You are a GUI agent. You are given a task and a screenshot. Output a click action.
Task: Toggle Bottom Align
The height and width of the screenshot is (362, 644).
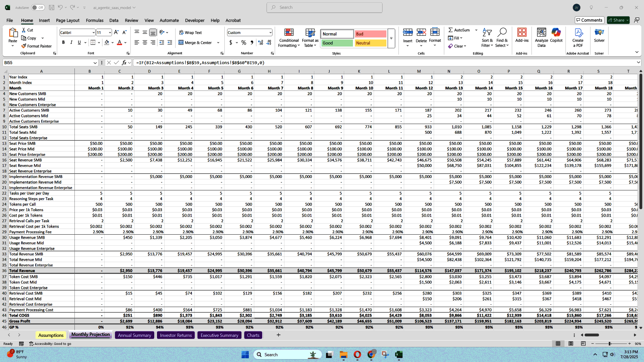[153, 33]
